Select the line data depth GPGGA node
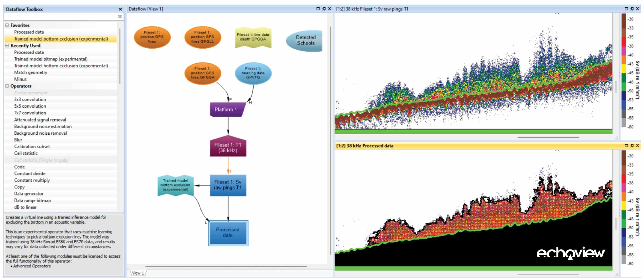The image size is (644, 278). click(x=253, y=37)
